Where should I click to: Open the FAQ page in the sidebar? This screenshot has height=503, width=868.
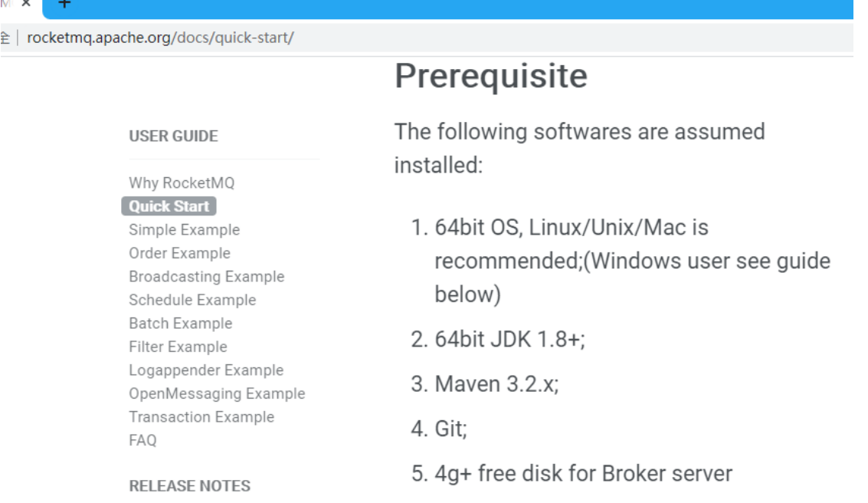pyautogui.click(x=142, y=440)
